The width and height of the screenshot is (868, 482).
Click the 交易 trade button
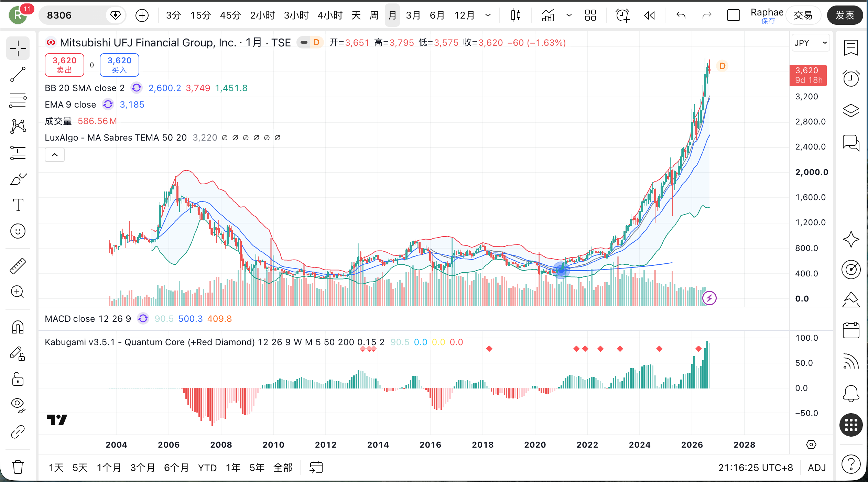(x=803, y=15)
